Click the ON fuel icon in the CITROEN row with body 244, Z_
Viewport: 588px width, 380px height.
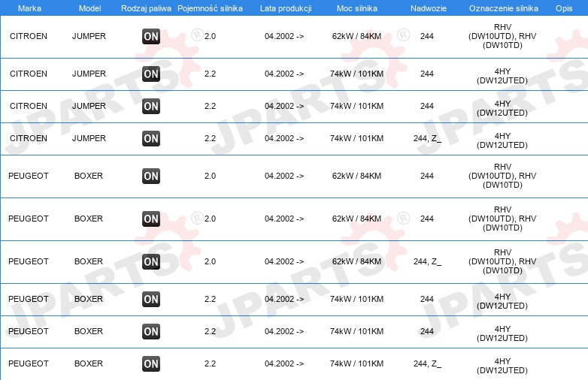point(151,138)
